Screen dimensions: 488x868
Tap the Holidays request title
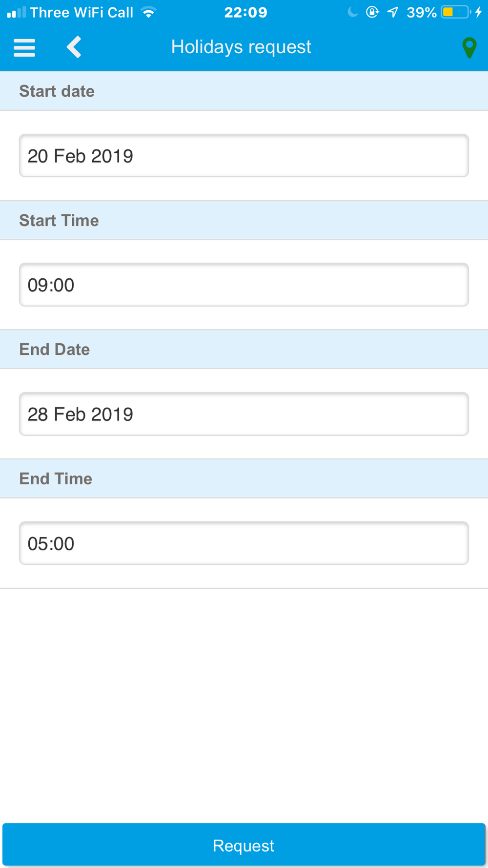pos(241,47)
